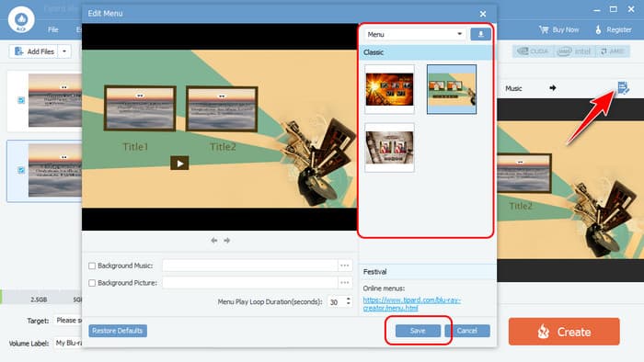Click the Title1 text label
The height and width of the screenshot is (362, 644).
135,147
